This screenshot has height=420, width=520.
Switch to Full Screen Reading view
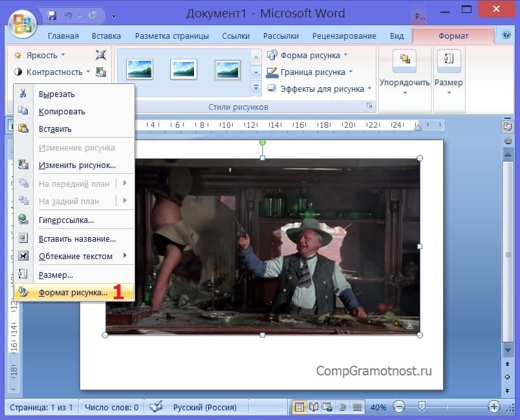(x=314, y=406)
